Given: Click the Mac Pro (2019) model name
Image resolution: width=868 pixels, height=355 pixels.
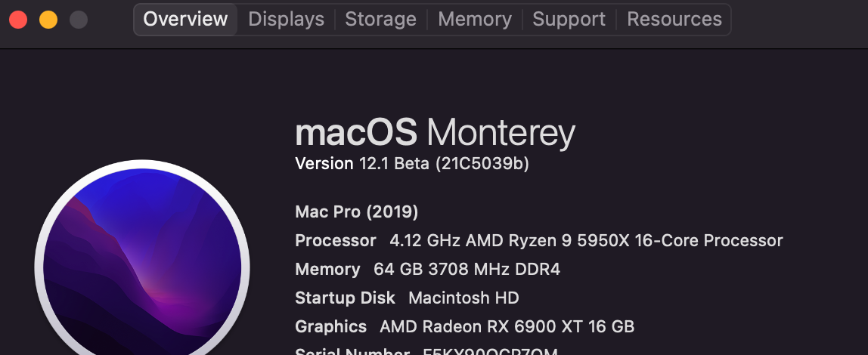Looking at the screenshot, I should [356, 211].
